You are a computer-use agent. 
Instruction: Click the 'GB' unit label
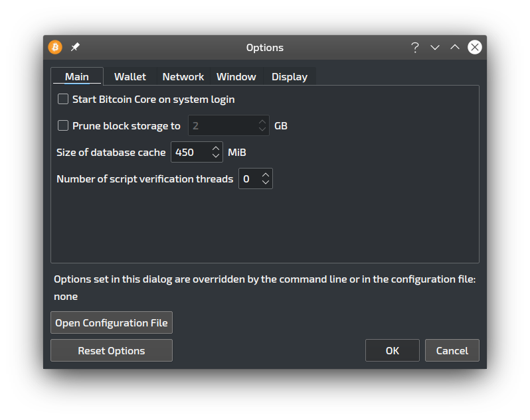click(x=281, y=126)
